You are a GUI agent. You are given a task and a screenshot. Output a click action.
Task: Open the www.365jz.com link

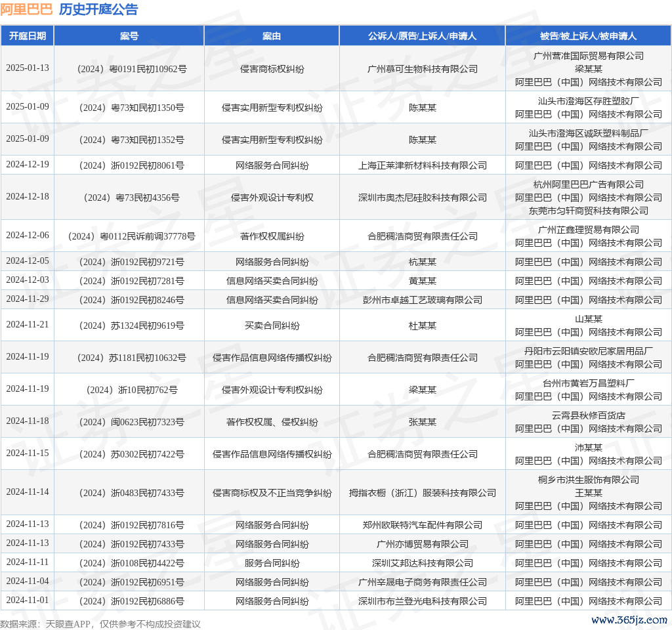[x=629, y=620]
